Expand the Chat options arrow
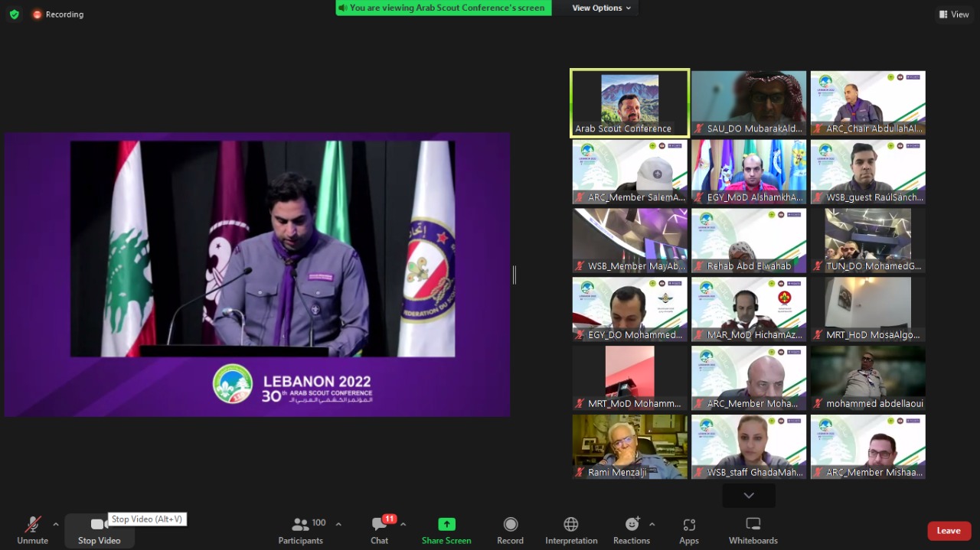Screen dimensions: 980x550 [x=403, y=525]
